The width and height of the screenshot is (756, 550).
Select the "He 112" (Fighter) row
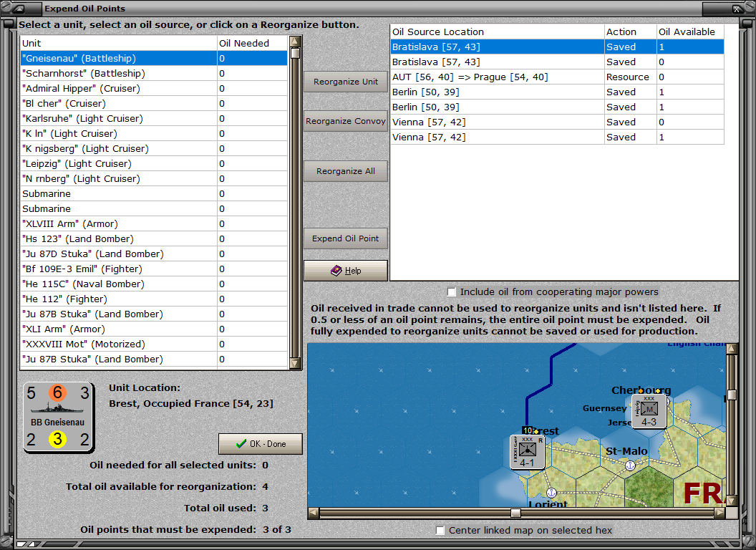coord(154,299)
